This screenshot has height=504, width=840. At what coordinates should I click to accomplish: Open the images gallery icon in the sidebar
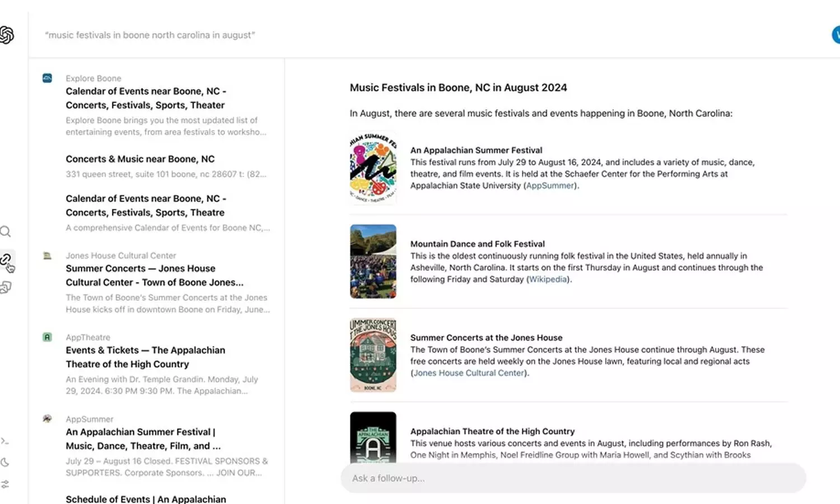coord(6,287)
